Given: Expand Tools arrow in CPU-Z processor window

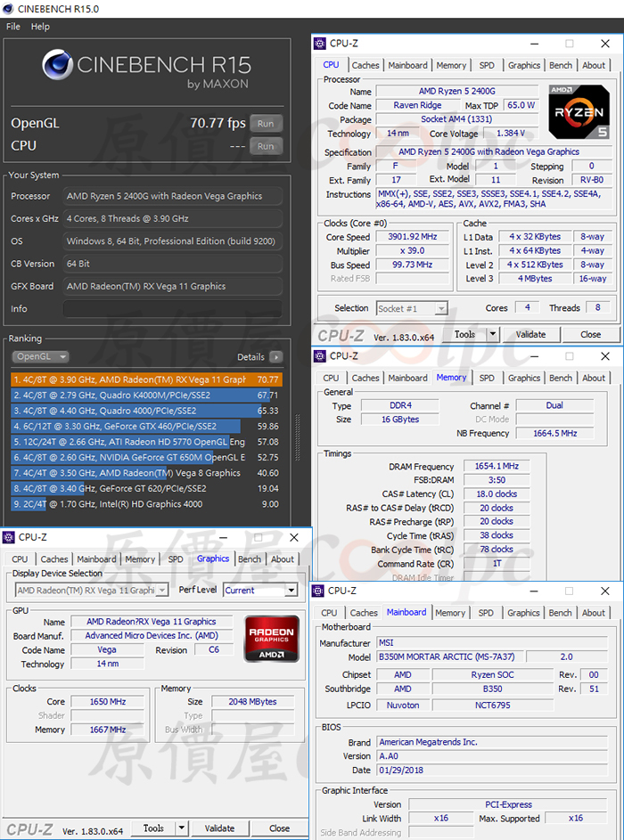Looking at the screenshot, I should click(493, 334).
